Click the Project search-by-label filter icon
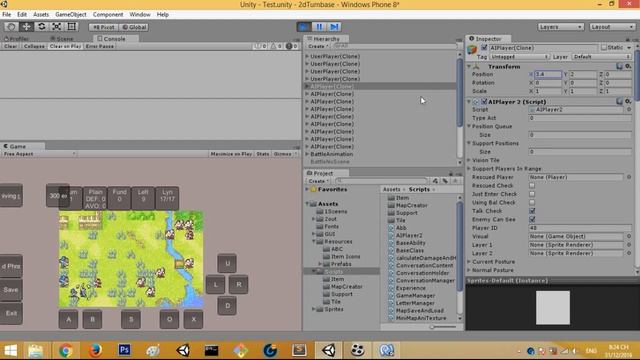The width and height of the screenshot is (640, 360). coord(445,181)
